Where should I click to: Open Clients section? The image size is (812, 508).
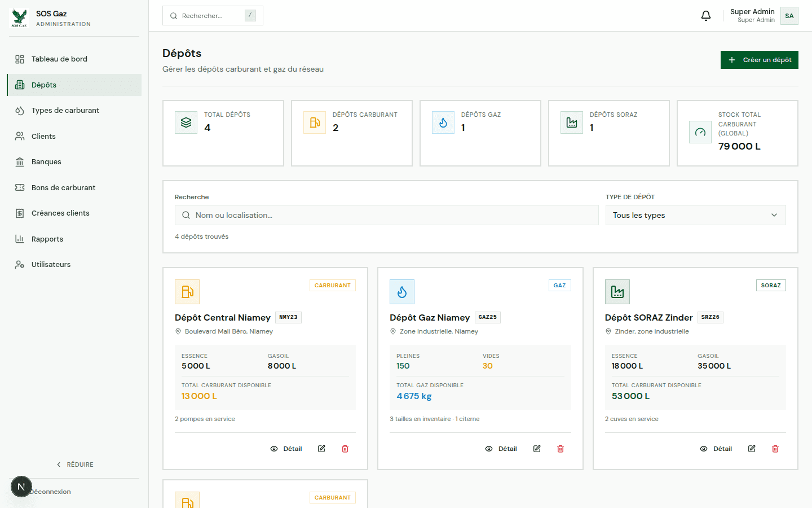[74, 136]
